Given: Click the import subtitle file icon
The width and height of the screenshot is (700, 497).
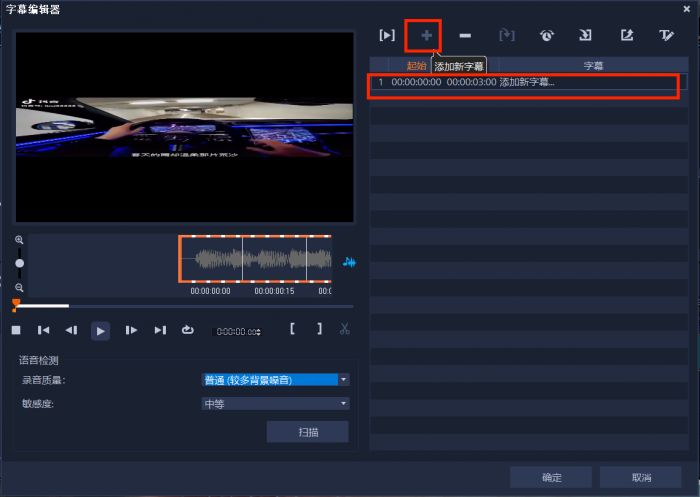Looking at the screenshot, I should click(x=585, y=35).
